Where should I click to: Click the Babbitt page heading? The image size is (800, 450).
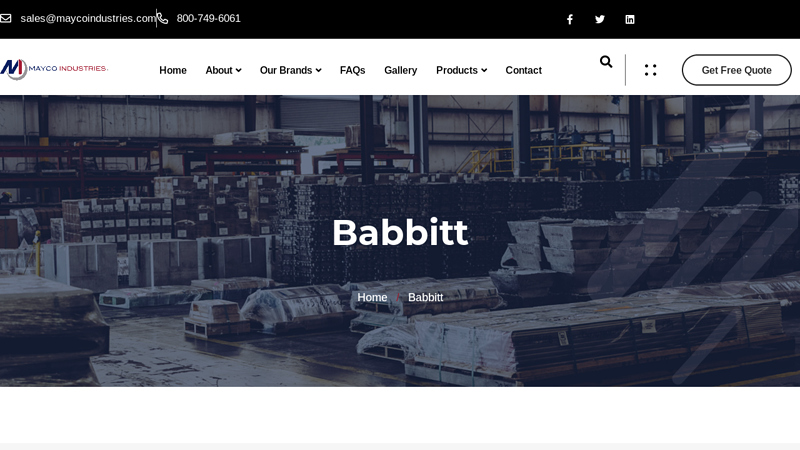pyautogui.click(x=400, y=233)
